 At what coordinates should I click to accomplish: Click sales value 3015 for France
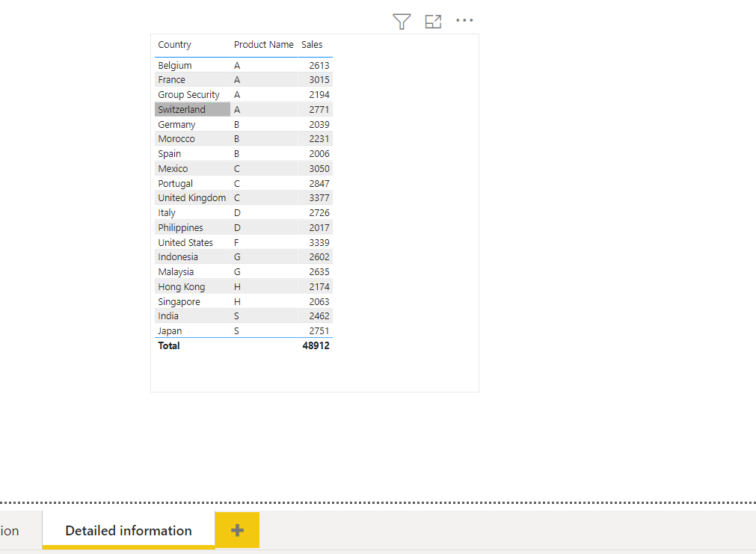tap(319, 79)
